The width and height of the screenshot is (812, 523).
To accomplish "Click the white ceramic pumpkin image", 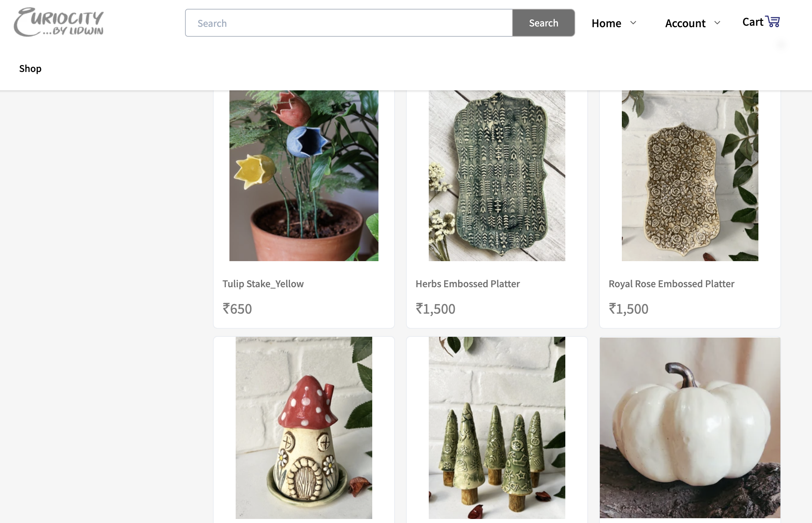I will 690,430.
